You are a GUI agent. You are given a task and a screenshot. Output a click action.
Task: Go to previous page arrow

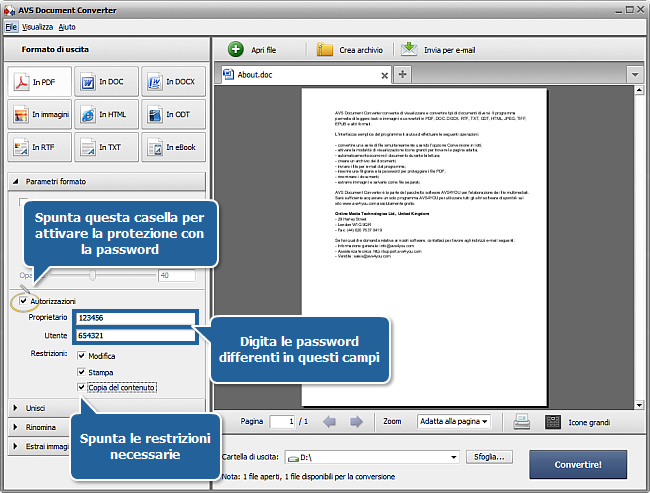pos(329,422)
